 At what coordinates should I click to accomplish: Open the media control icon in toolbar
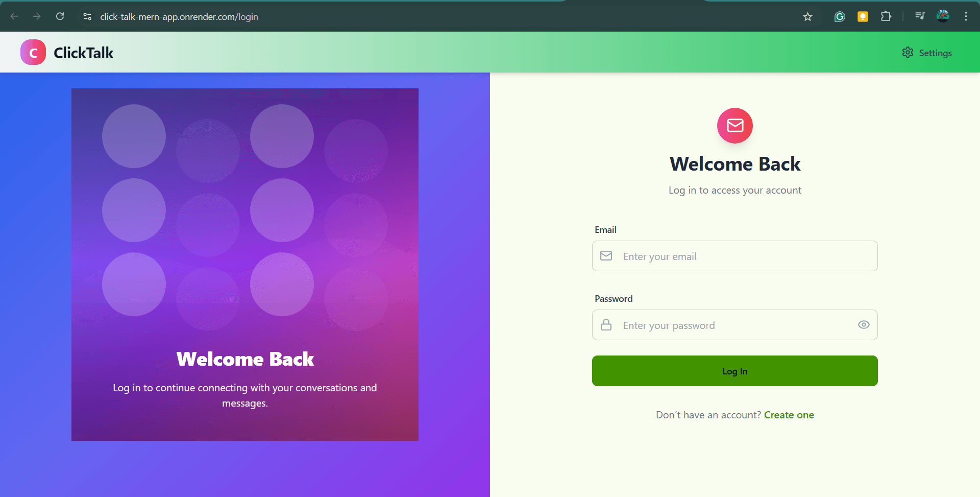(x=920, y=16)
